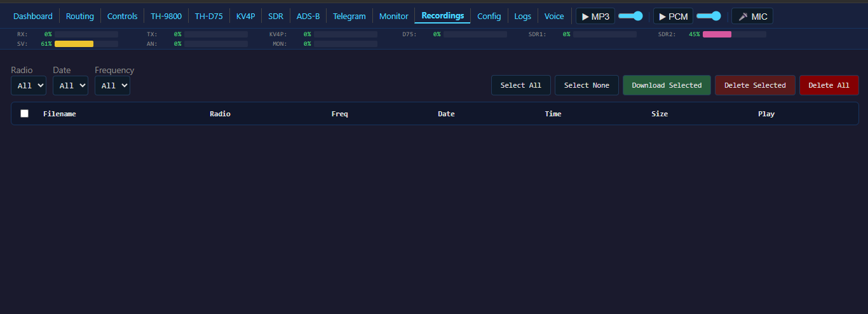Click the Filename column header
Viewport: 868px width, 314px height.
[x=60, y=114]
